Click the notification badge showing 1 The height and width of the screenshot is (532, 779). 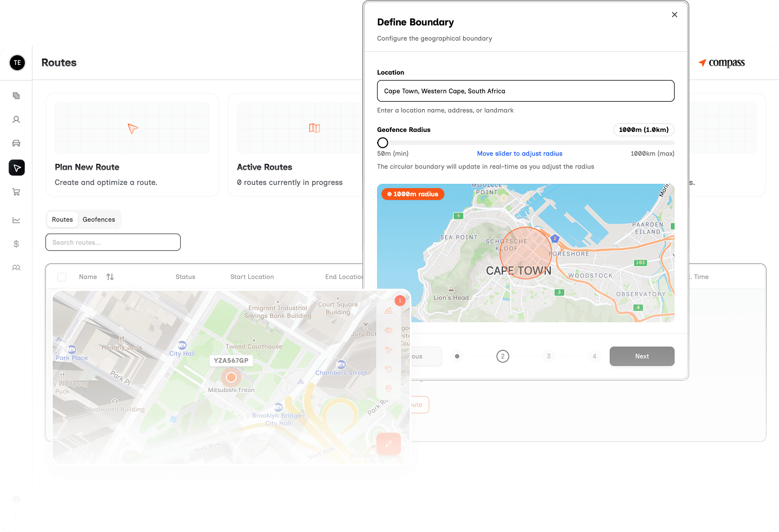point(400,300)
